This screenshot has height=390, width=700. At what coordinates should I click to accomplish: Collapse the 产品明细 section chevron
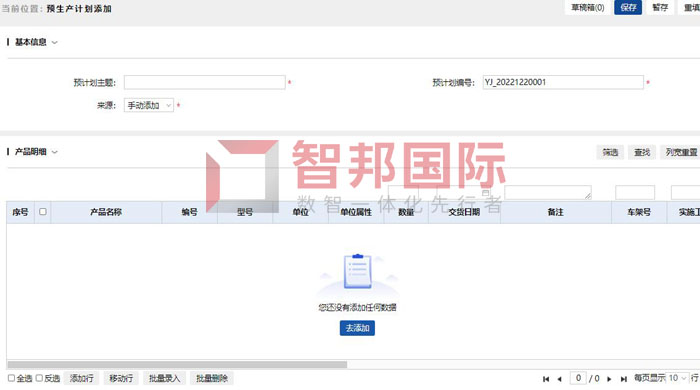tap(55, 152)
